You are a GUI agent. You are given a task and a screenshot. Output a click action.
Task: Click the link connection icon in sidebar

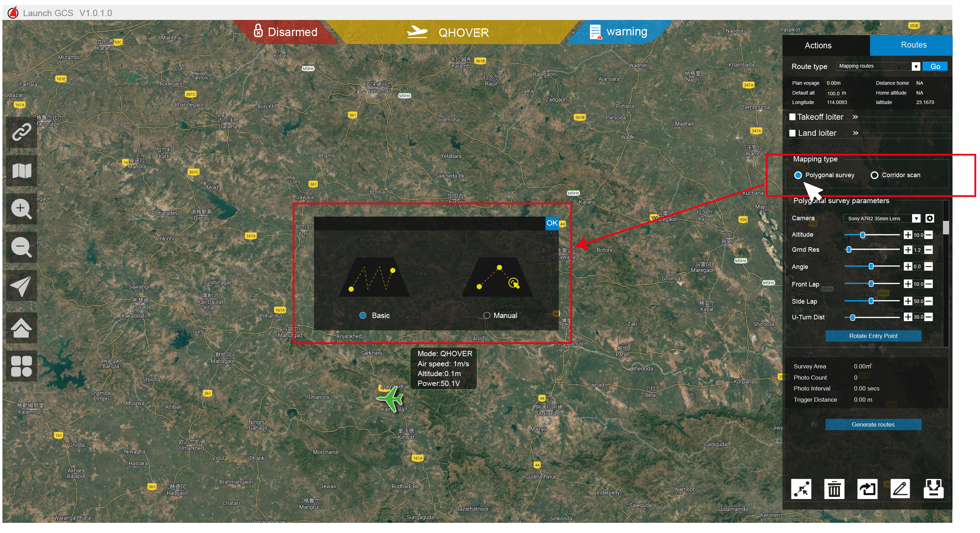tap(21, 132)
